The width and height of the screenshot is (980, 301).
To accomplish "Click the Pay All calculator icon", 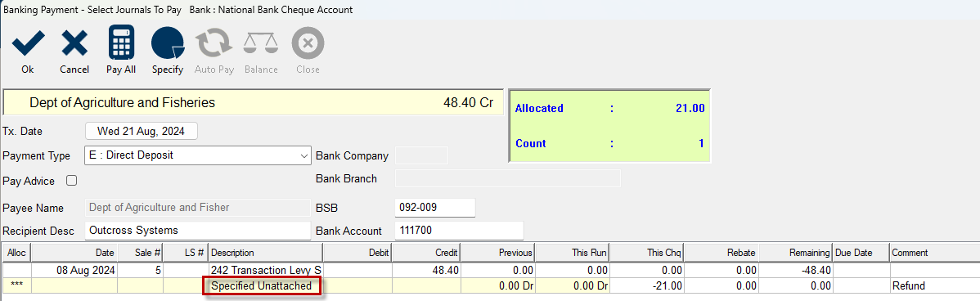I will coord(121,43).
